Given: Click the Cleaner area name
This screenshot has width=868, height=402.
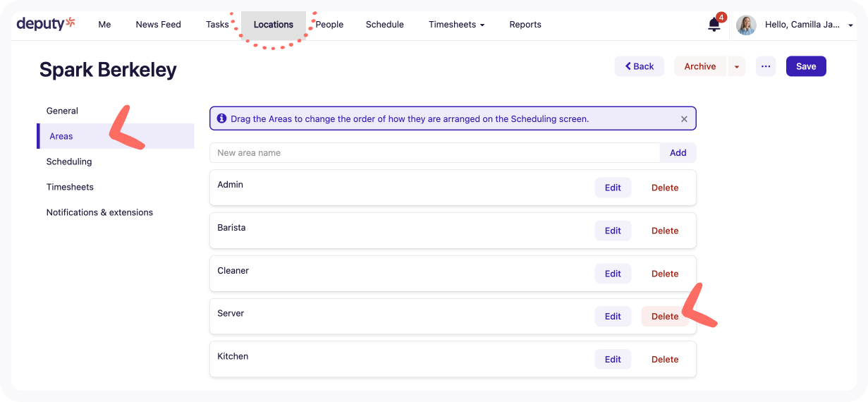Looking at the screenshot, I should 233,271.
